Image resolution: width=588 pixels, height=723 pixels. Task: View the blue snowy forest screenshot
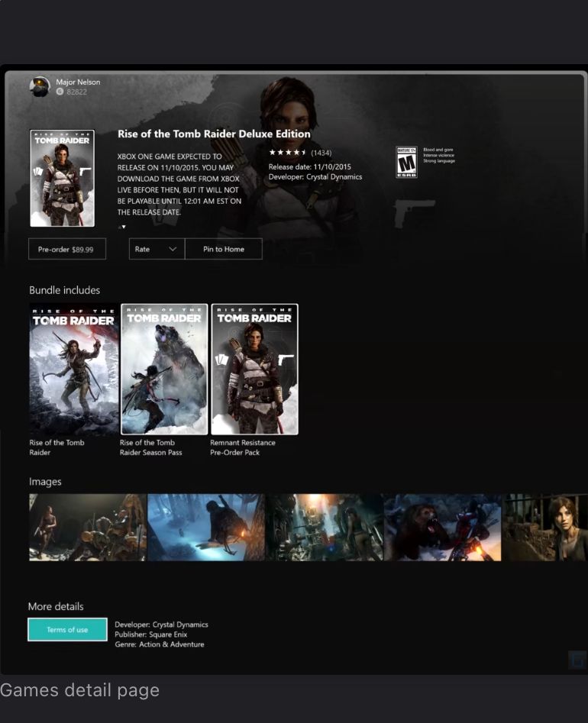[206, 527]
